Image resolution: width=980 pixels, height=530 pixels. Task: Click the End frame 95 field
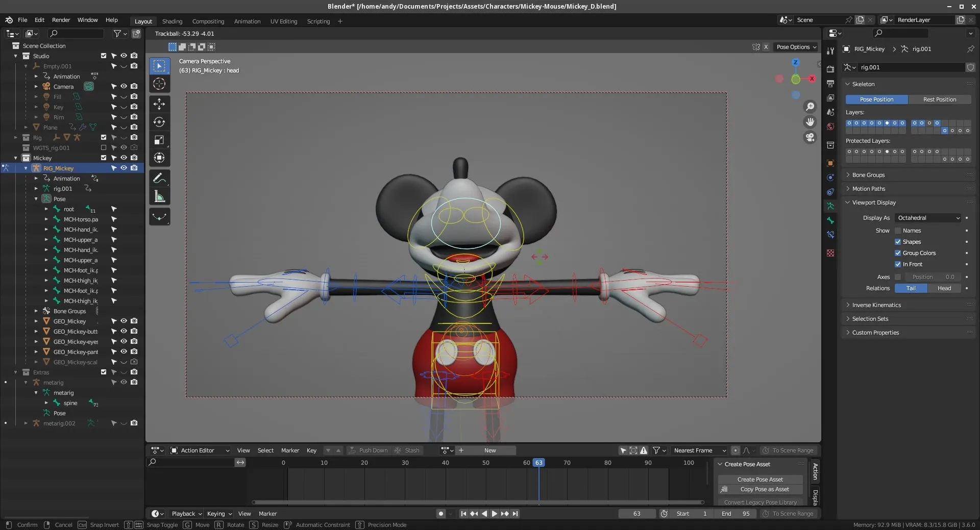[x=736, y=514]
